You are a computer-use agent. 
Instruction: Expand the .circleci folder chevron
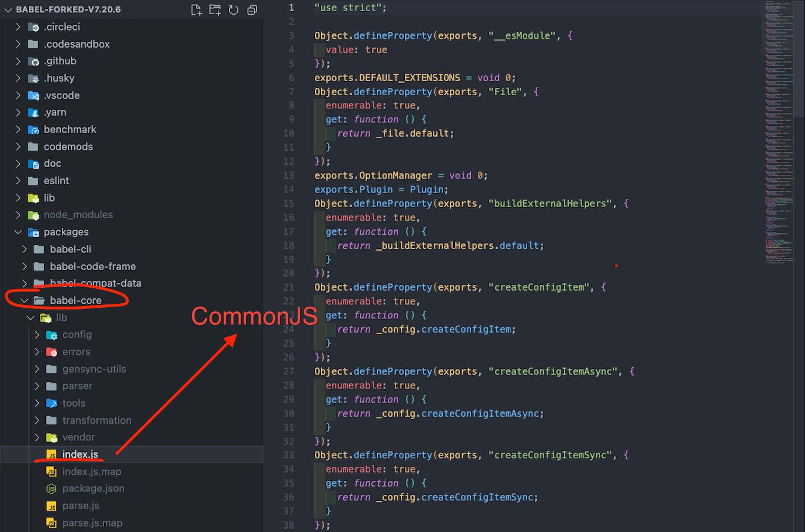point(18,27)
